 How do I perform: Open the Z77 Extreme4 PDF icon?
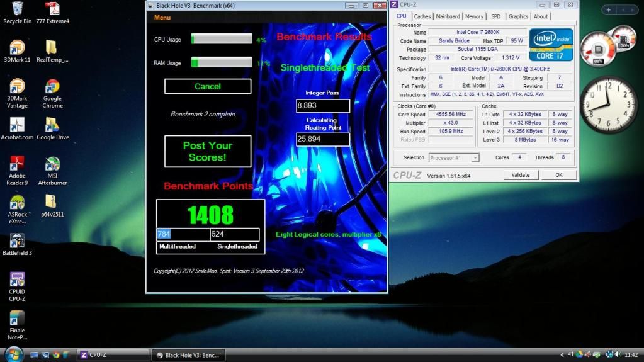point(53,13)
